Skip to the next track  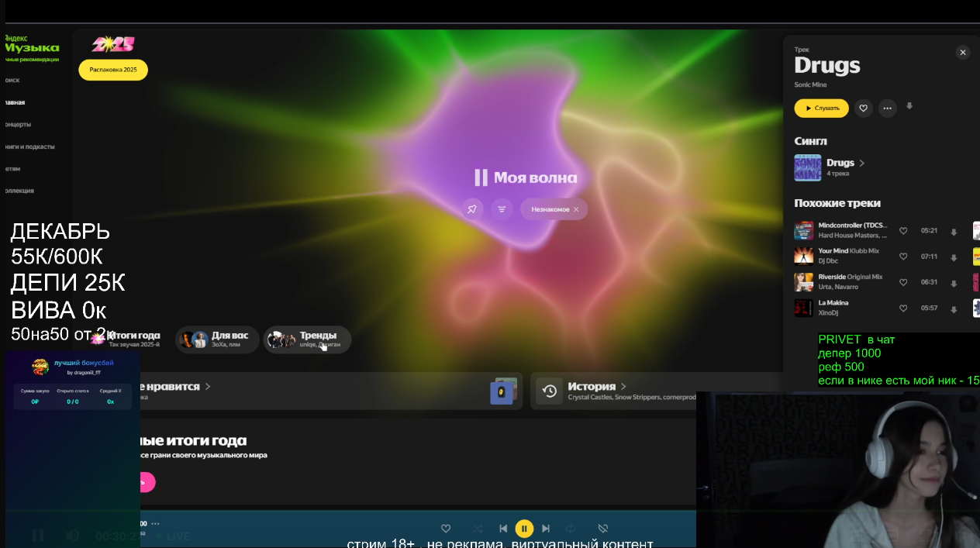(x=546, y=529)
